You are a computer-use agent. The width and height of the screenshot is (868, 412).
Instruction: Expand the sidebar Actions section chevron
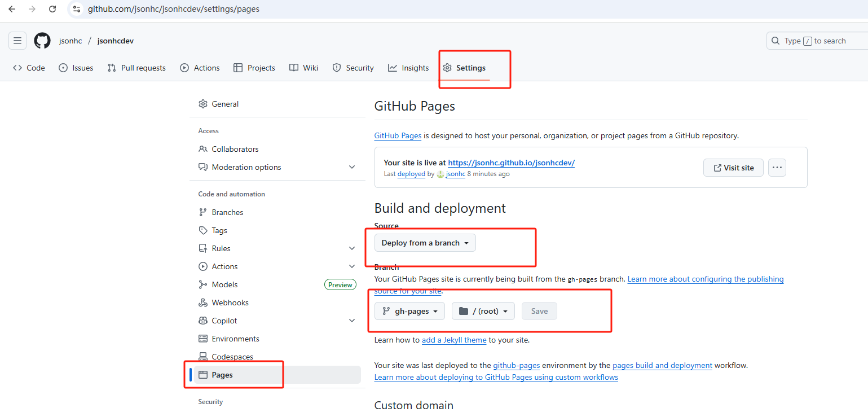(352, 266)
